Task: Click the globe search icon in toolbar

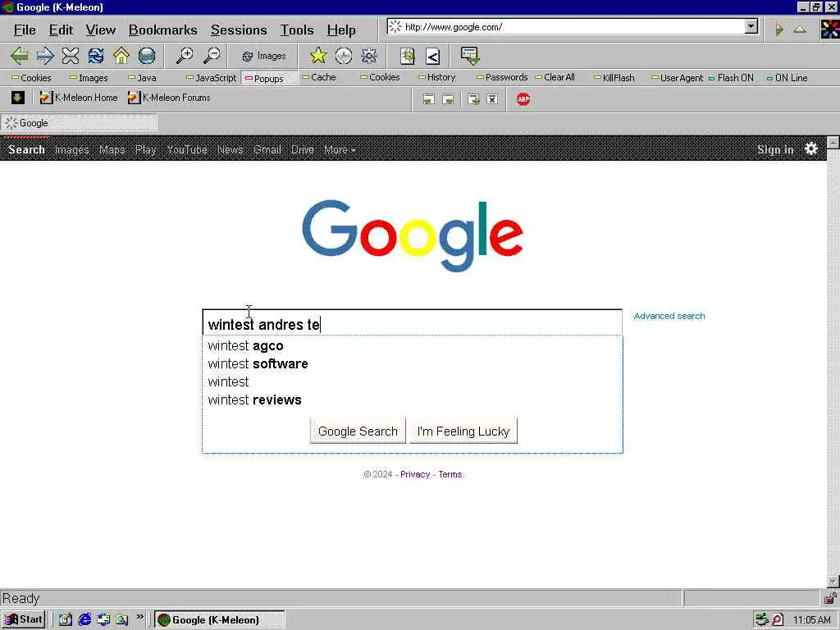Action: [147, 56]
